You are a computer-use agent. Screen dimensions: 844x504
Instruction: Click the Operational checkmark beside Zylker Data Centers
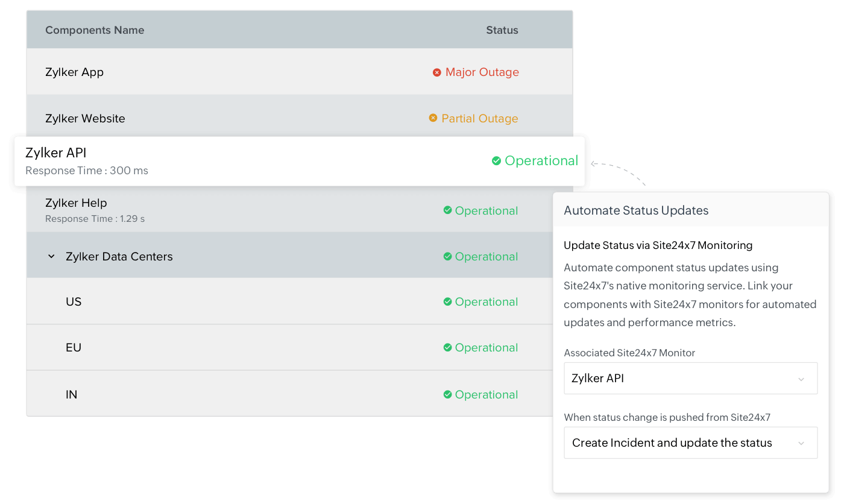pos(447,256)
